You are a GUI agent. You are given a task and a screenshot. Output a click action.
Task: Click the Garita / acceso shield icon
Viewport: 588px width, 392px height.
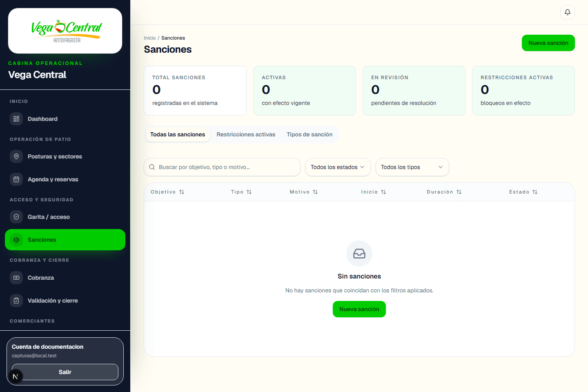tap(16, 217)
